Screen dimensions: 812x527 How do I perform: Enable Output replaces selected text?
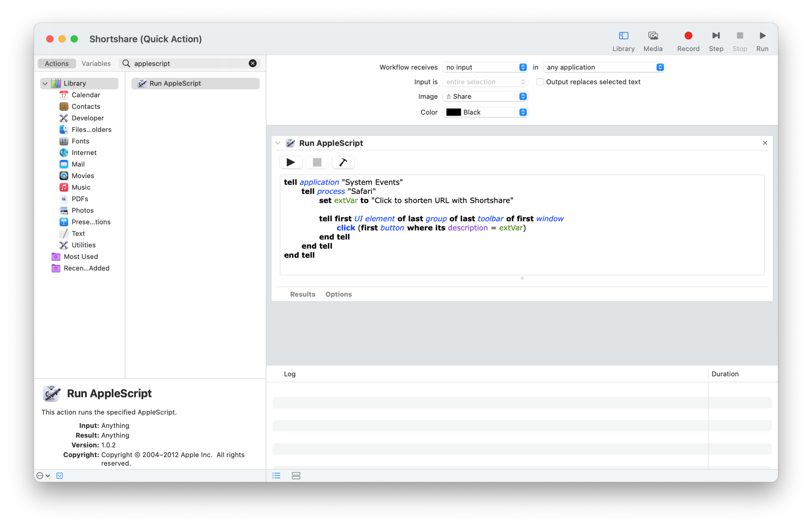[540, 82]
